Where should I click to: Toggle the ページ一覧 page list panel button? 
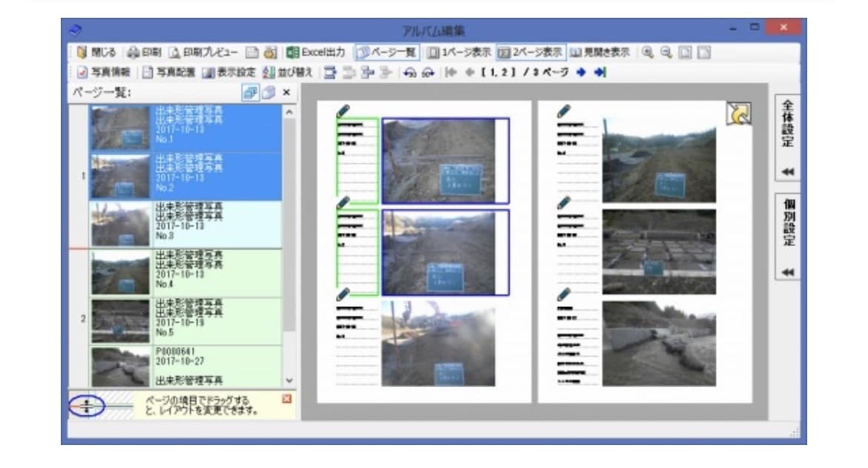point(387,53)
